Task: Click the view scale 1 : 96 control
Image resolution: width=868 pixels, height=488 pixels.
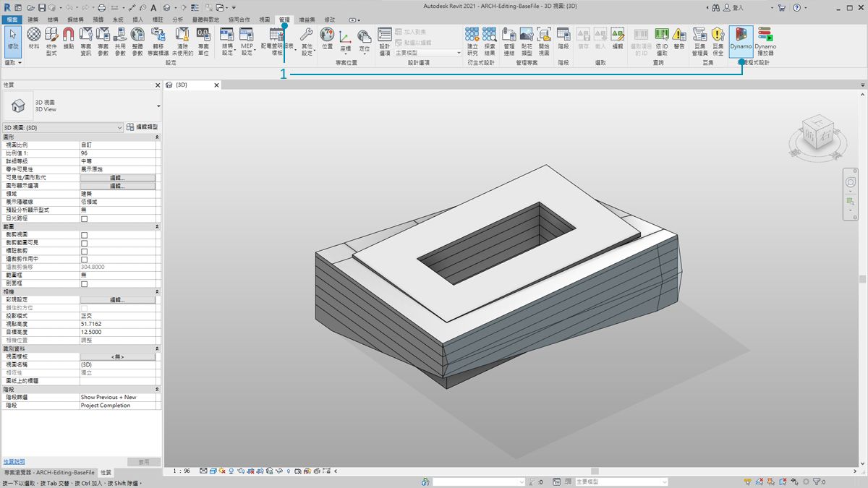Action: tap(181, 471)
